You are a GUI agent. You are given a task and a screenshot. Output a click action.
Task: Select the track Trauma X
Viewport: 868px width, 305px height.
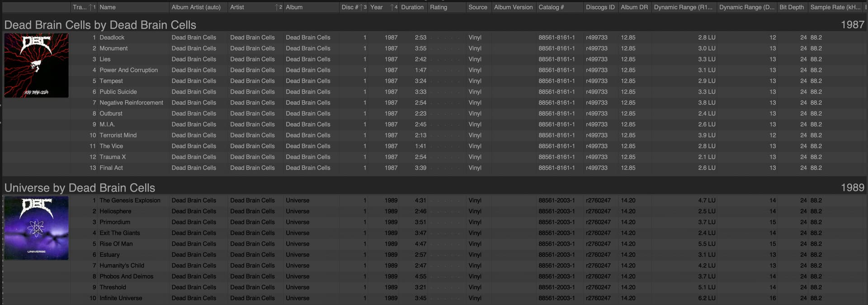pos(113,157)
